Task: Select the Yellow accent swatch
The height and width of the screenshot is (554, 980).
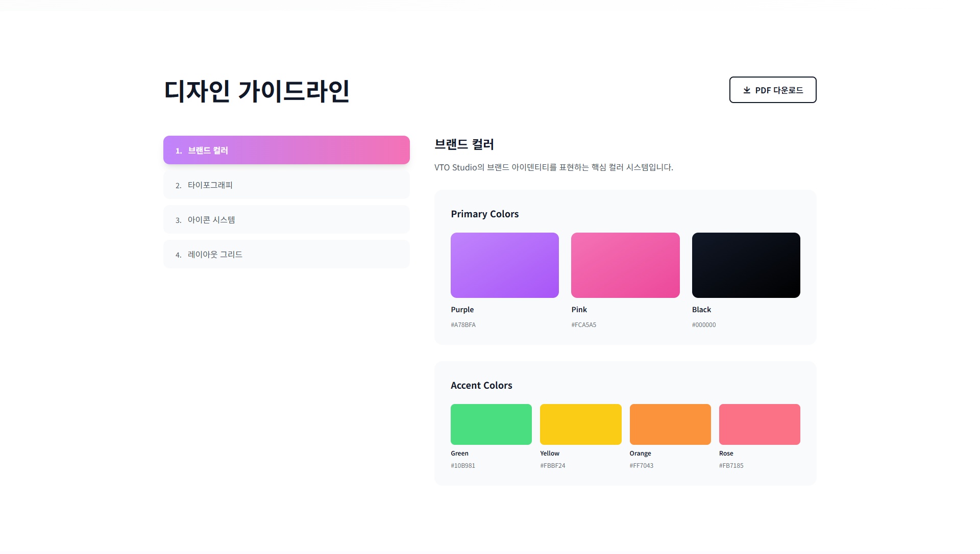Action: point(581,424)
